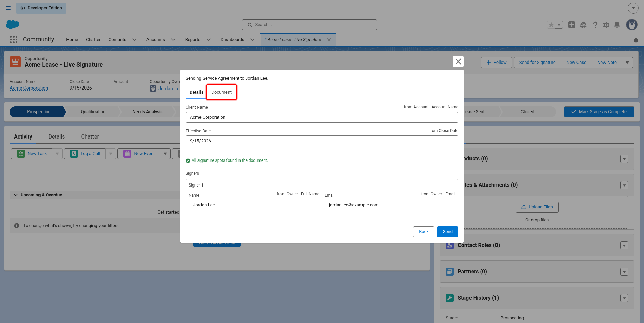
Task: Collapse the Upcoming & Overdue section
Action: (x=16, y=195)
